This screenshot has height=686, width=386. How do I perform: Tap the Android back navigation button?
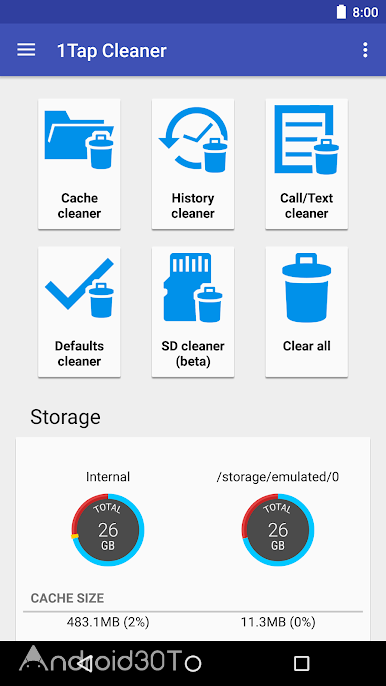pos(85,663)
